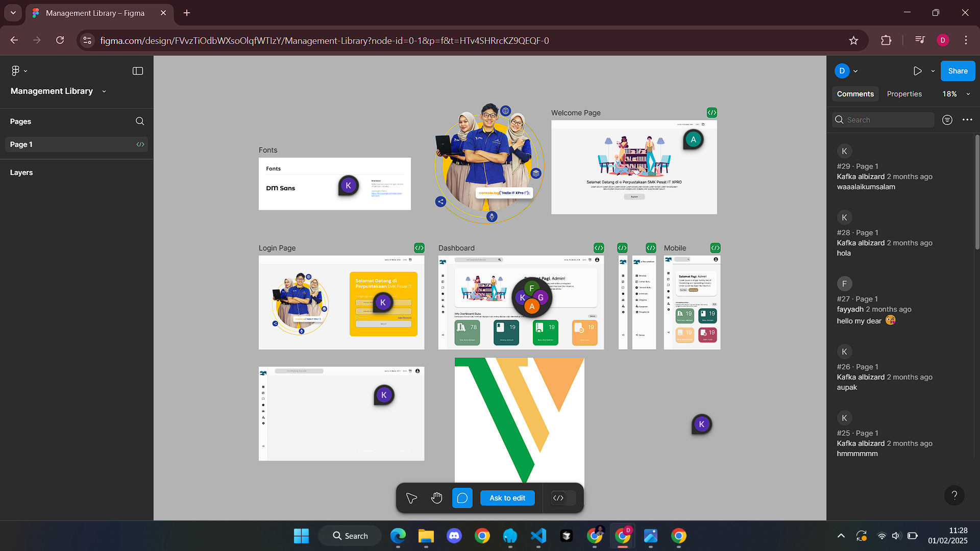The width and height of the screenshot is (980, 551).
Task: Open comment sort and filter icon
Action: [x=947, y=120]
